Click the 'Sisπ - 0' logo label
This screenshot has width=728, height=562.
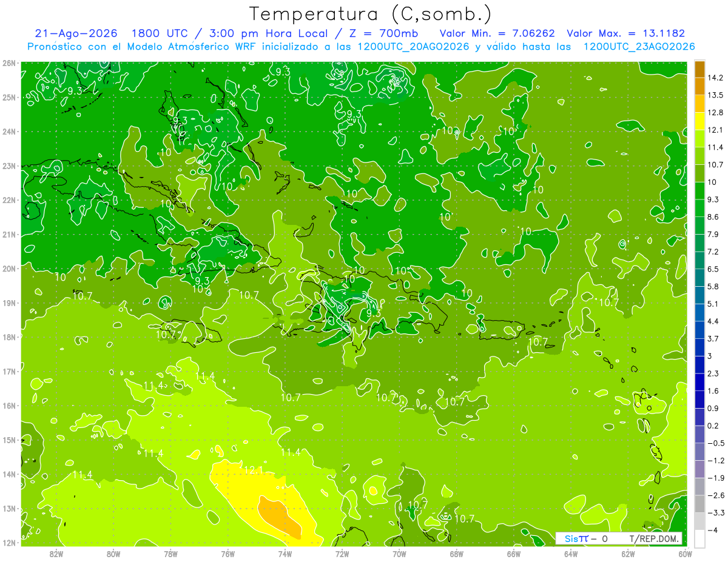(586, 538)
